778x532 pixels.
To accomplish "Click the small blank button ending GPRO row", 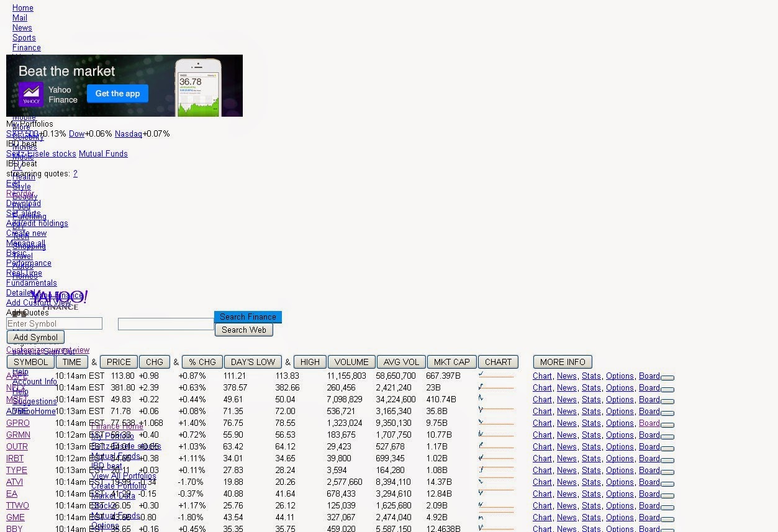I will [667, 425].
